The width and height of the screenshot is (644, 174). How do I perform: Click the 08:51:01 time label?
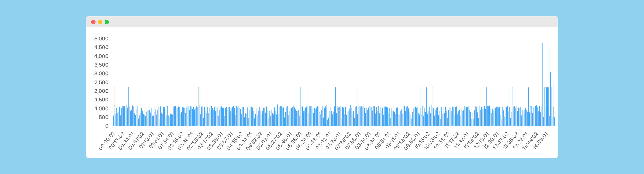click(x=382, y=141)
